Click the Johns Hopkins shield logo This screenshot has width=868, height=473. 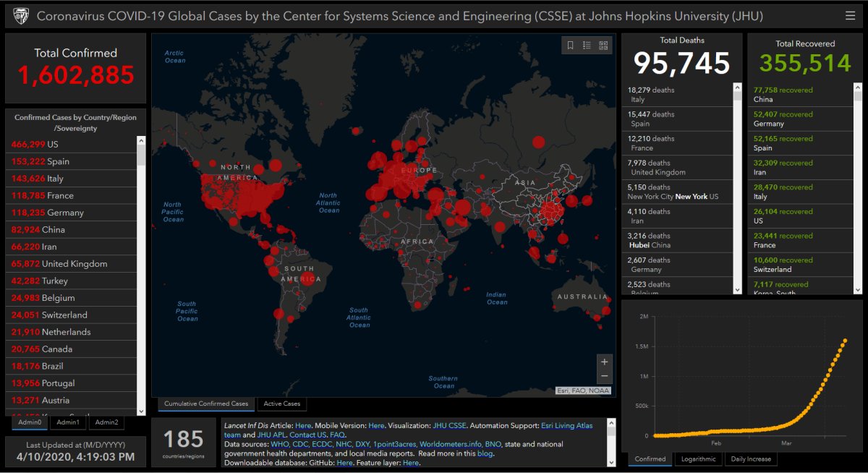pyautogui.click(x=20, y=15)
